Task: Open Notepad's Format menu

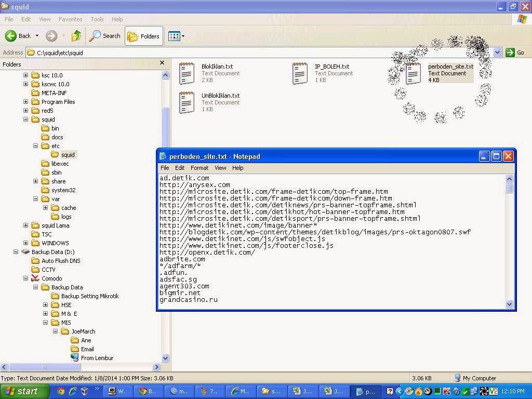Action: pos(199,168)
